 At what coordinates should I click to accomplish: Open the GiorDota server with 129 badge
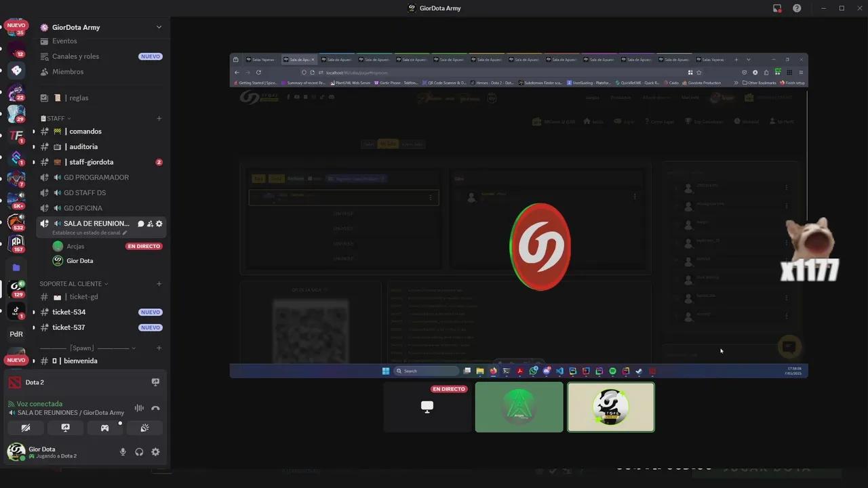tap(16, 289)
